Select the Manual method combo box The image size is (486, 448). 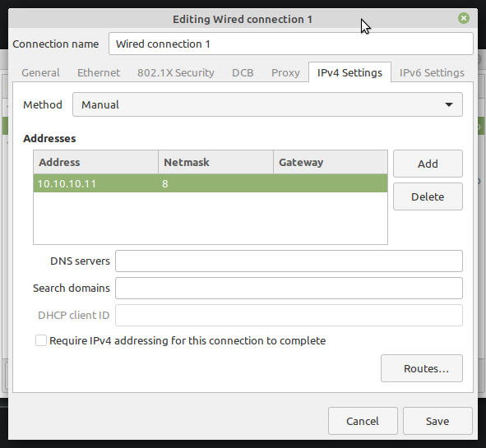tap(267, 104)
